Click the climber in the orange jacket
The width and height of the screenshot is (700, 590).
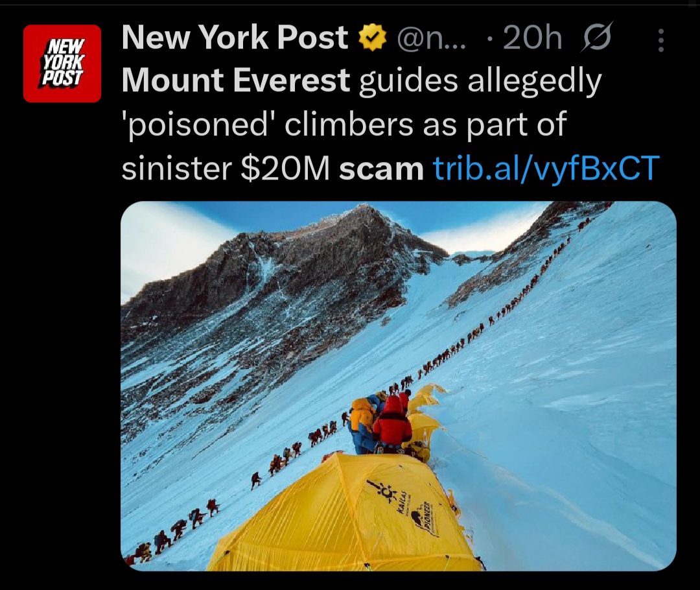coord(362,418)
